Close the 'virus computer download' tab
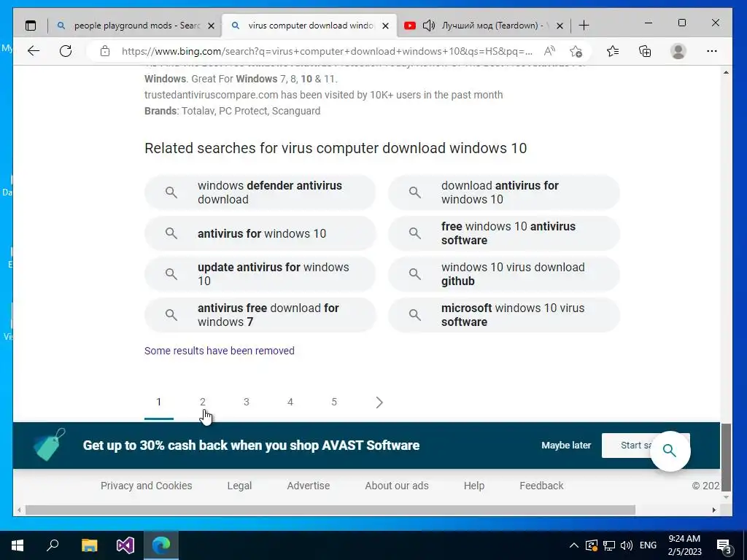Viewport: 747px width, 560px height. click(385, 26)
